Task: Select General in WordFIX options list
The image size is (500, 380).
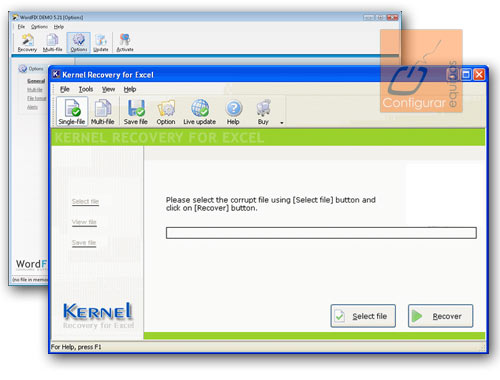Action: coord(36,81)
